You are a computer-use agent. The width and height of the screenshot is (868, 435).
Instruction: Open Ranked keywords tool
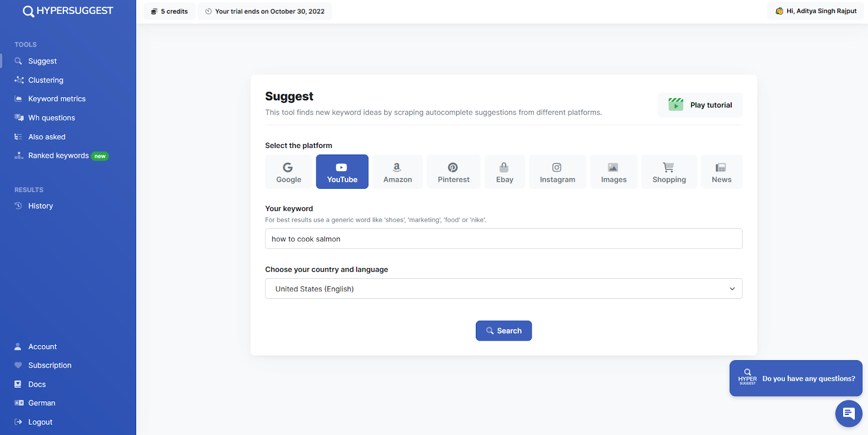[x=59, y=156]
